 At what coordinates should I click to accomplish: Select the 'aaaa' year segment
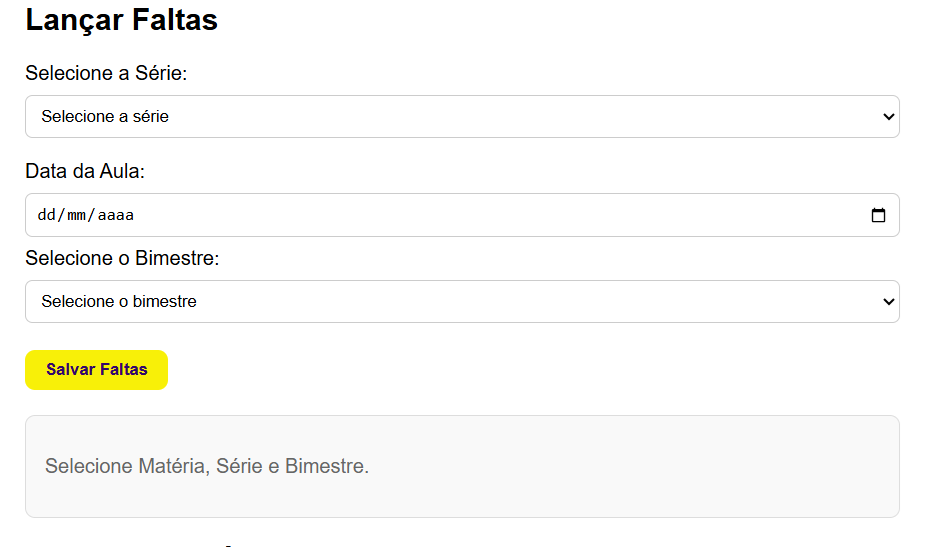pyautogui.click(x=115, y=215)
